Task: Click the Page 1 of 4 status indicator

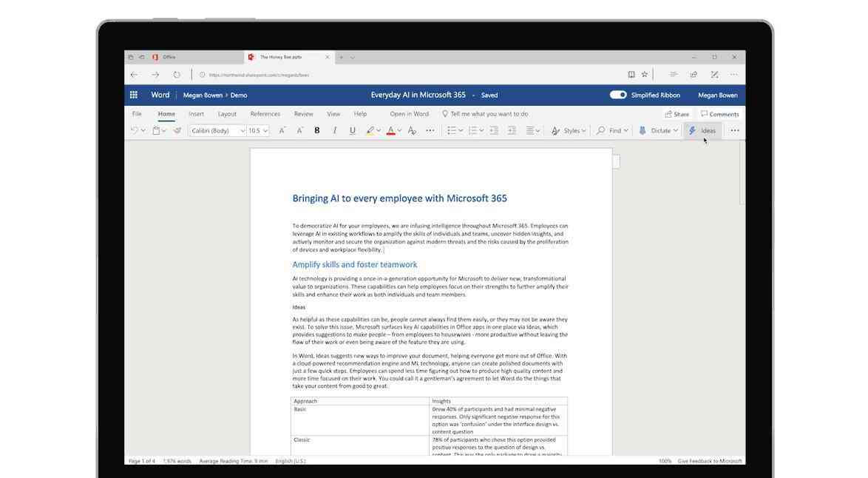Action: (142, 461)
